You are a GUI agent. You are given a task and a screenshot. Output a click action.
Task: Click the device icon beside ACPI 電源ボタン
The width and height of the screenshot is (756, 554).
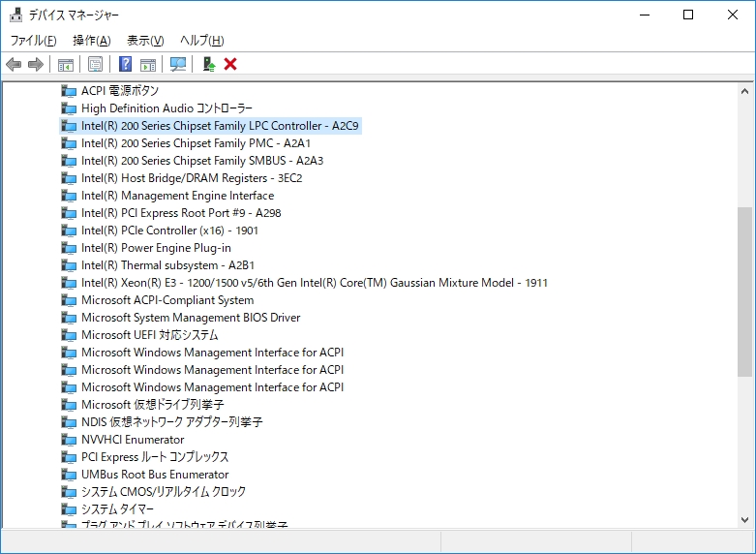[69, 91]
